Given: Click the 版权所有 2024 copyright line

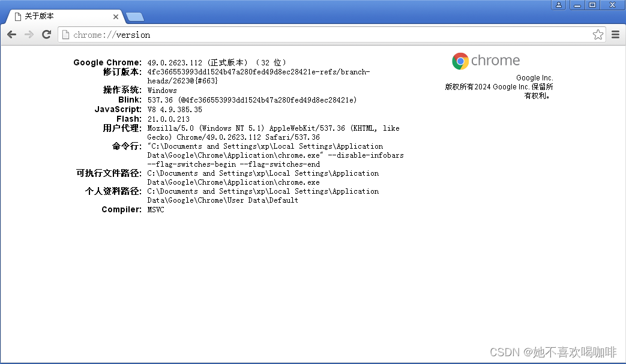Looking at the screenshot, I should click(499, 87).
